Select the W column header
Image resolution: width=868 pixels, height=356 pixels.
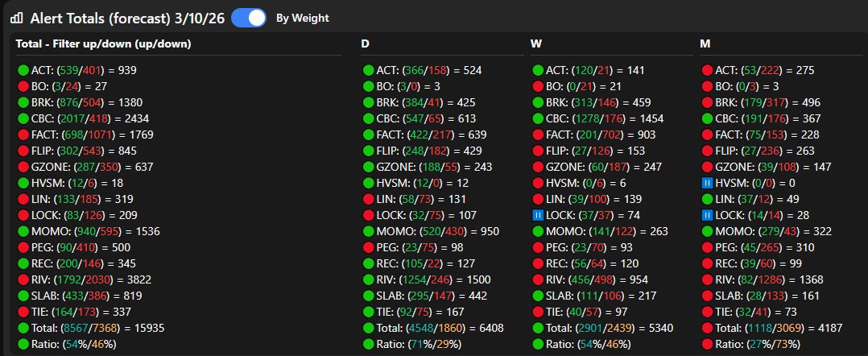coord(536,43)
